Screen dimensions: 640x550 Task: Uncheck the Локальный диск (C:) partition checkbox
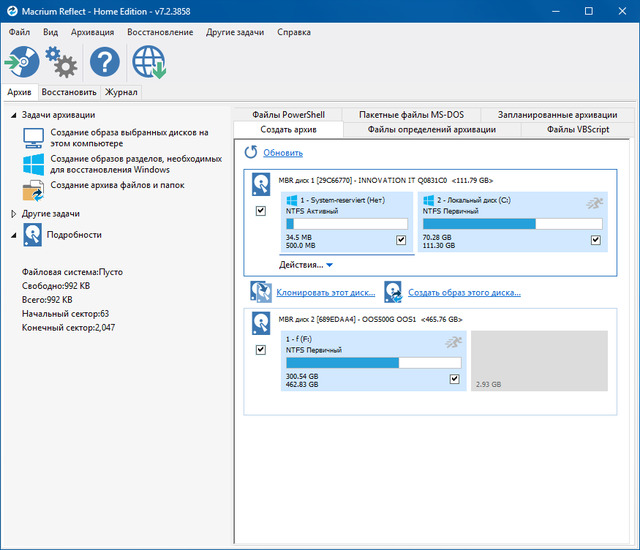pyautogui.click(x=595, y=240)
